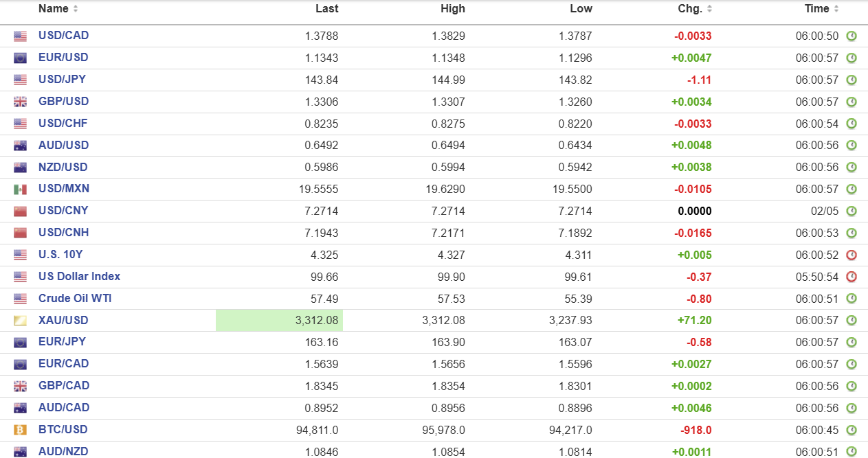Click the Mexico flag beside USD/MXN

point(20,189)
